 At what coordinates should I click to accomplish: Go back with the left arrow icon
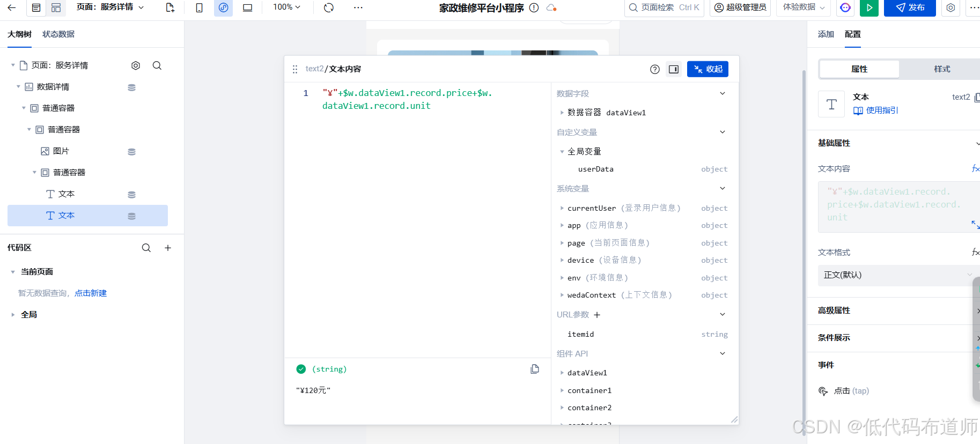click(x=12, y=8)
